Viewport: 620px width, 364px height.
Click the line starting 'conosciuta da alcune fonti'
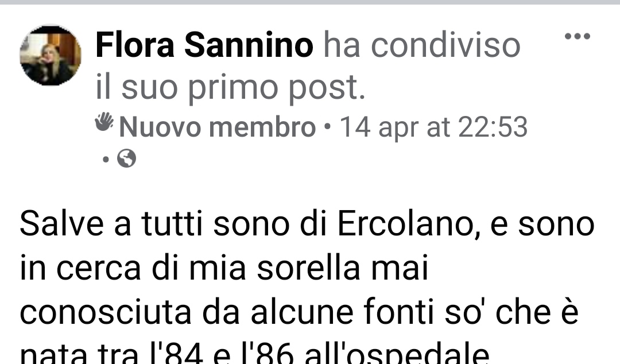(x=299, y=312)
